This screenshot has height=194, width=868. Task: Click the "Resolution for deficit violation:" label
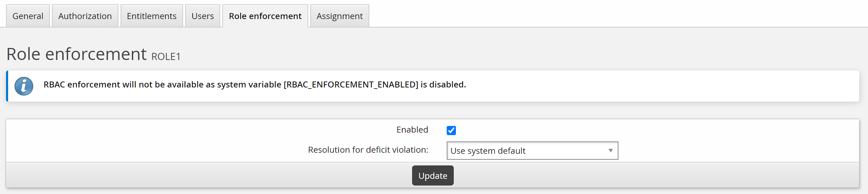click(x=368, y=150)
